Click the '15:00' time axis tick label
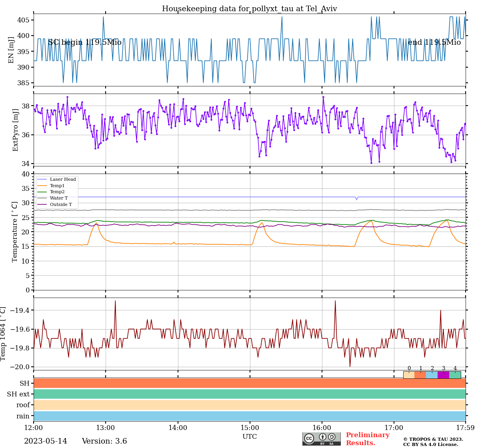 (x=250, y=428)
